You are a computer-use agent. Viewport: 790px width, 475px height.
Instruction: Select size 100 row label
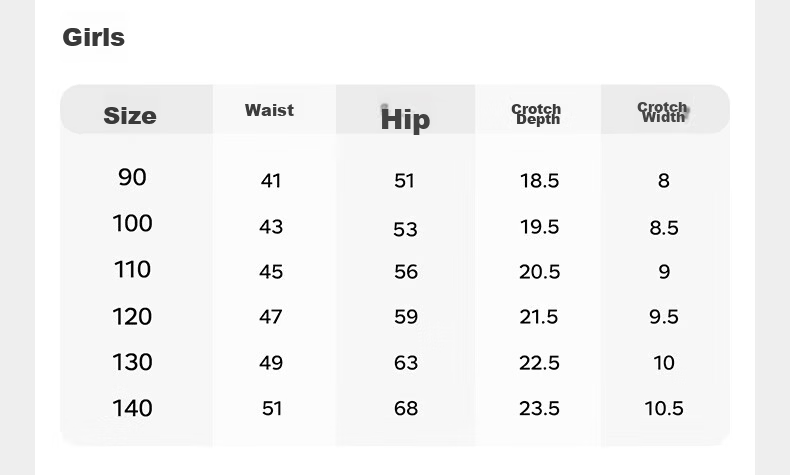click(132, 223)
